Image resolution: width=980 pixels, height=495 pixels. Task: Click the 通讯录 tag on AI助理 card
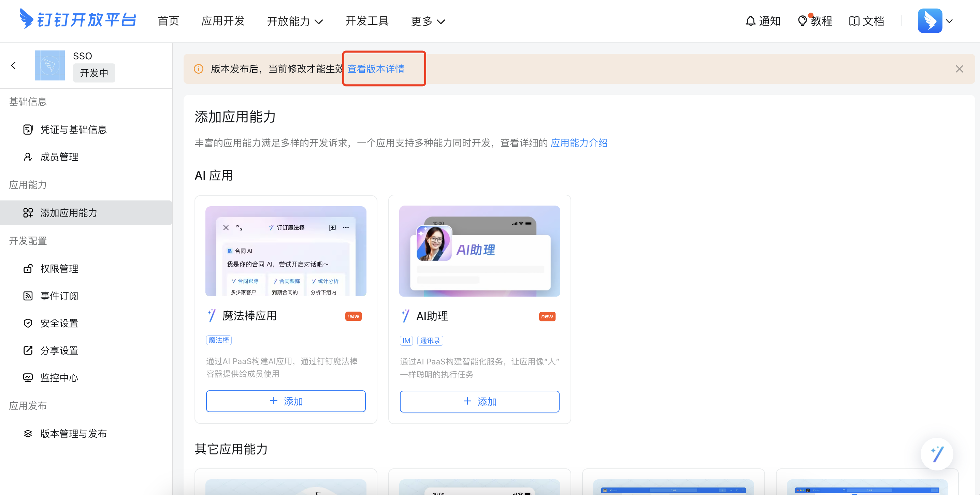(430, 341)
